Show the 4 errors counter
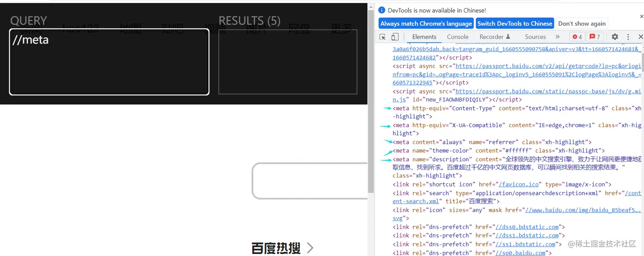The height and width of the screenshot is (256, 644). tap(577, 37)
